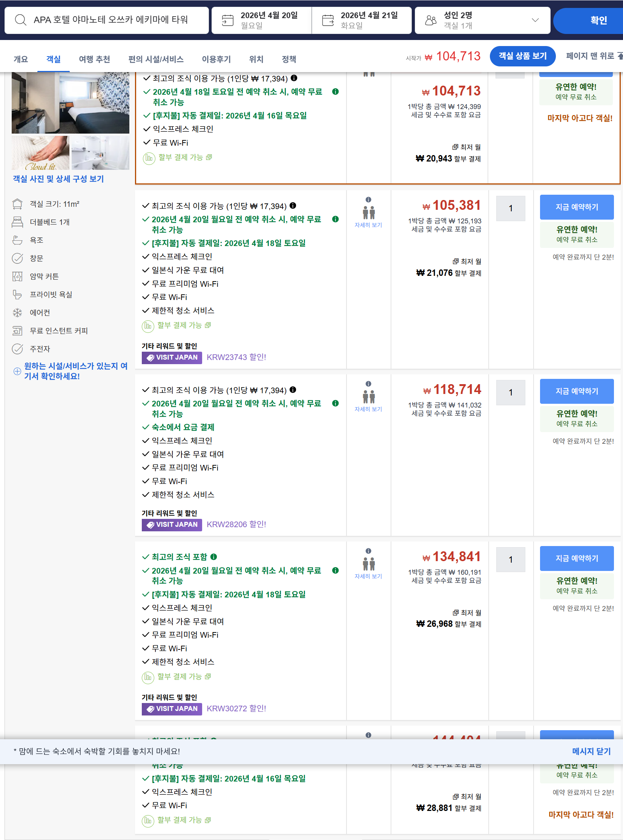Open the guest selection dropdown chevron
This screenshot has height=840, width=623.
click(x=536, y=20)
